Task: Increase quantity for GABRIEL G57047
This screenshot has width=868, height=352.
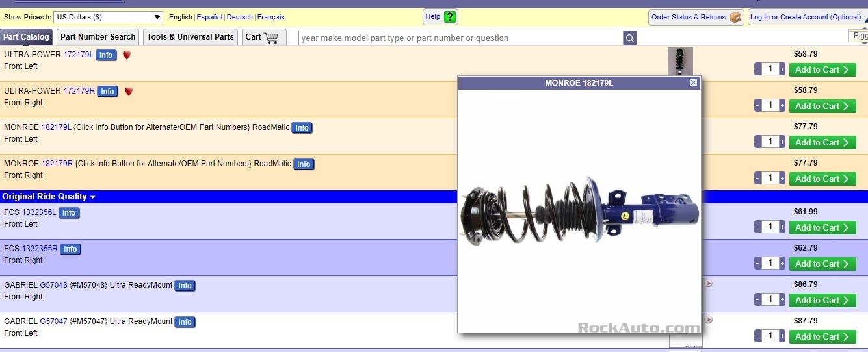Action: [x=782, y=336]
